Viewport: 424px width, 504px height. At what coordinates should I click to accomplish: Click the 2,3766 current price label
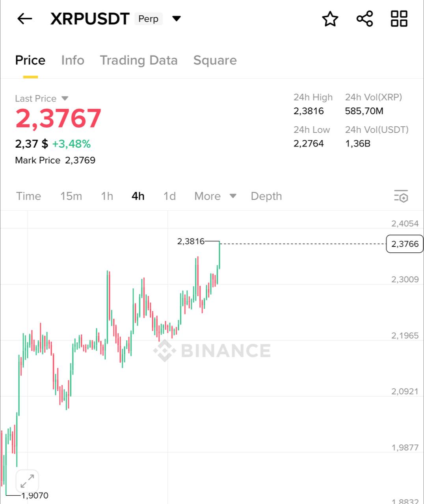[x=405, y=244]
